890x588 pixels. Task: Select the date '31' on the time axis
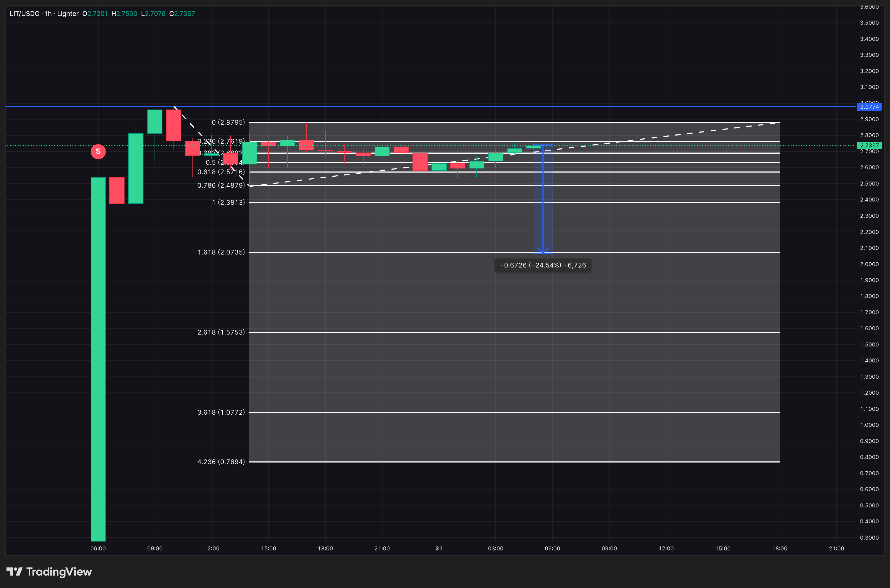[439, 548]
